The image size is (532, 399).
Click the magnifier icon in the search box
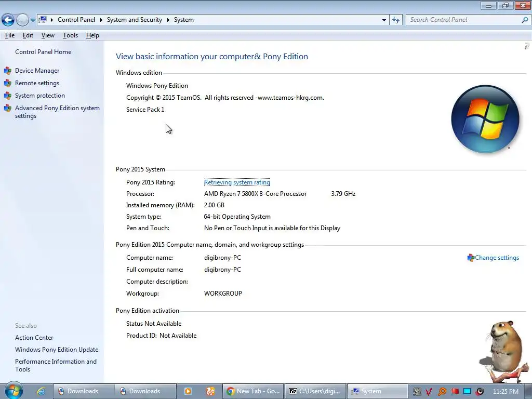[x=525, y=20]
